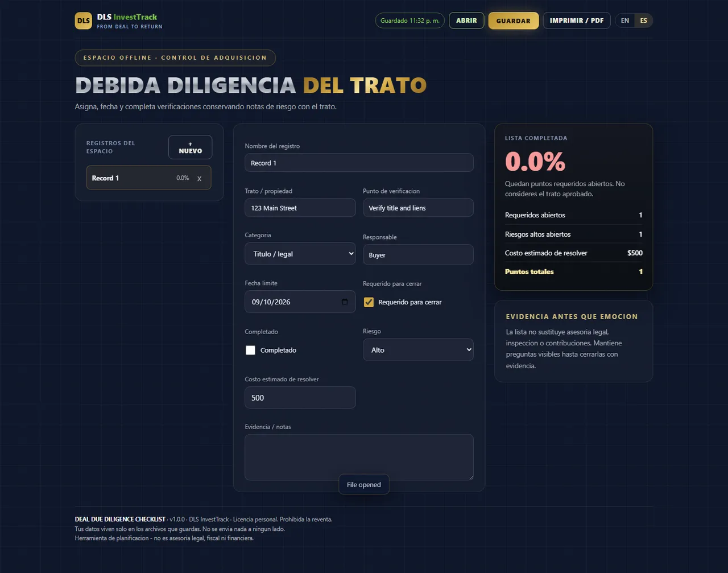Click the $500 cost value
This screenshot has height=573, width=728.
tap(635, 253)
